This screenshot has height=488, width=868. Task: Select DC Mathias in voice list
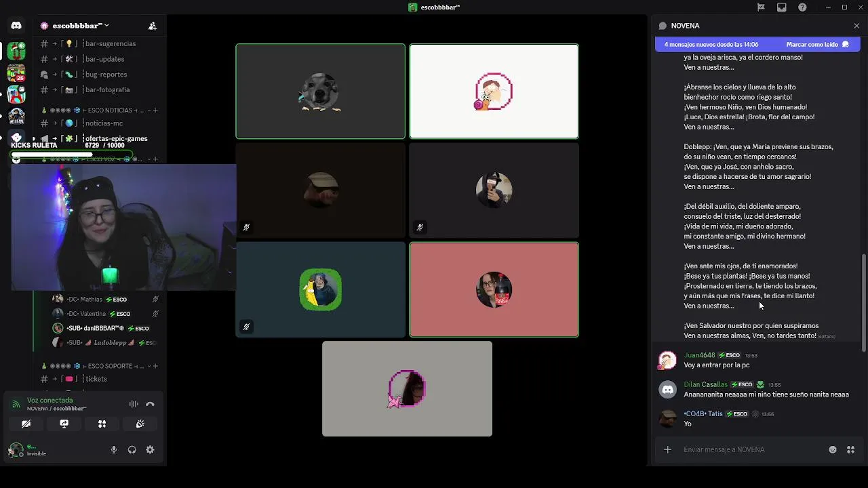106,299
